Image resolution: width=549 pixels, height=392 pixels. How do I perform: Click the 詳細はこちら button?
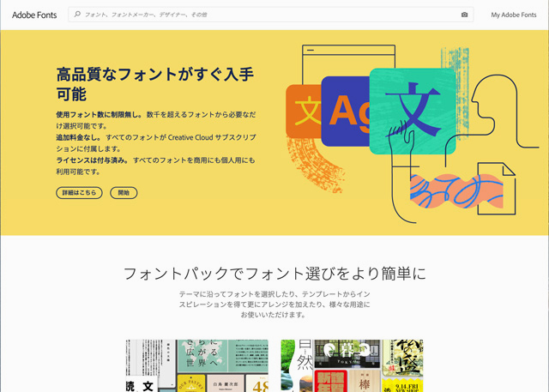tap(79, 193)
